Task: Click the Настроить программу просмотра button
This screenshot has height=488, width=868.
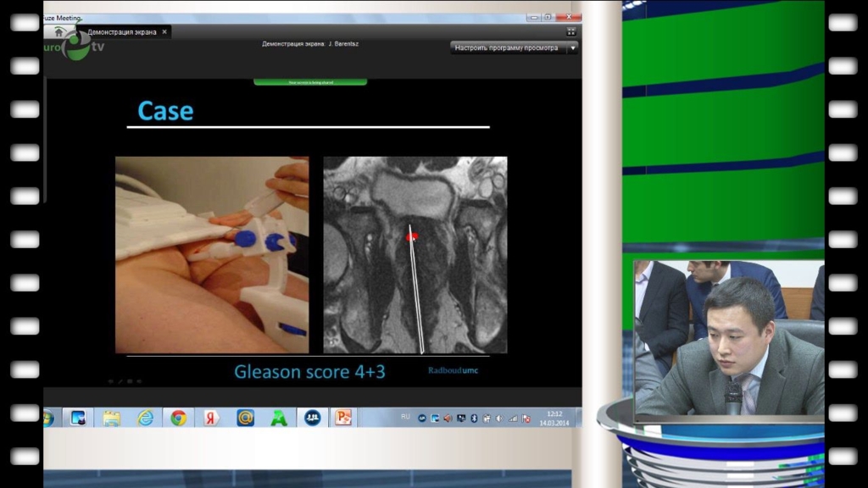Action: tap(507, 48)
